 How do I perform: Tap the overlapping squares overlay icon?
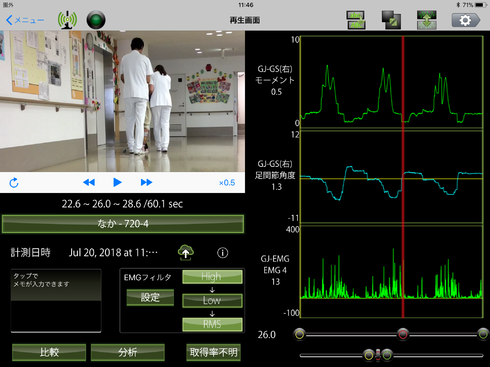[391, 20]
